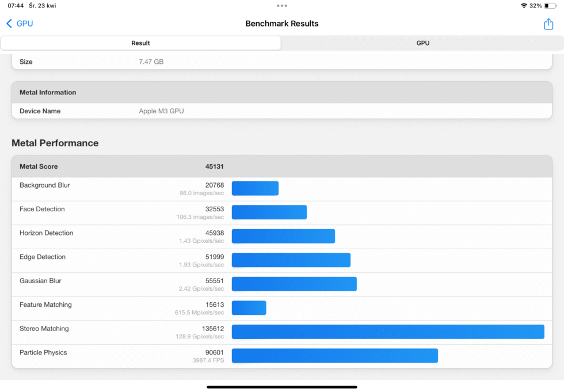This screenshot has height=392, width=564.
Task: Tap the Stereo Matching score bar
Action: tap(387, 332)
